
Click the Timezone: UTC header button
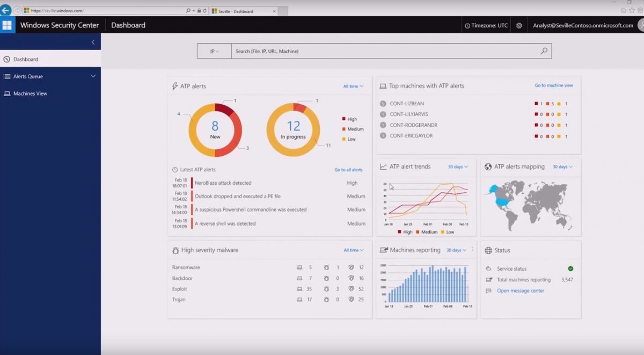click(485, 25)
